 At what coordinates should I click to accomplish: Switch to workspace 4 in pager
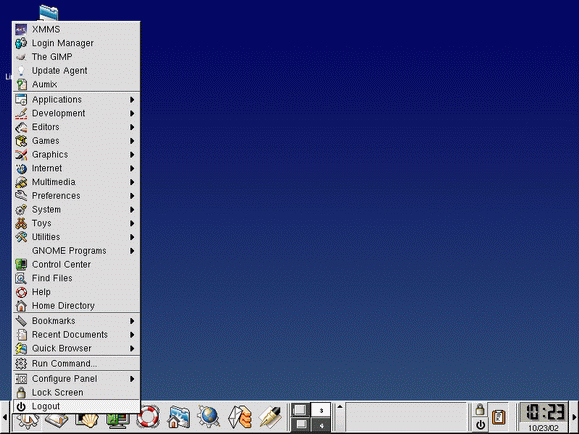point(321,425)
